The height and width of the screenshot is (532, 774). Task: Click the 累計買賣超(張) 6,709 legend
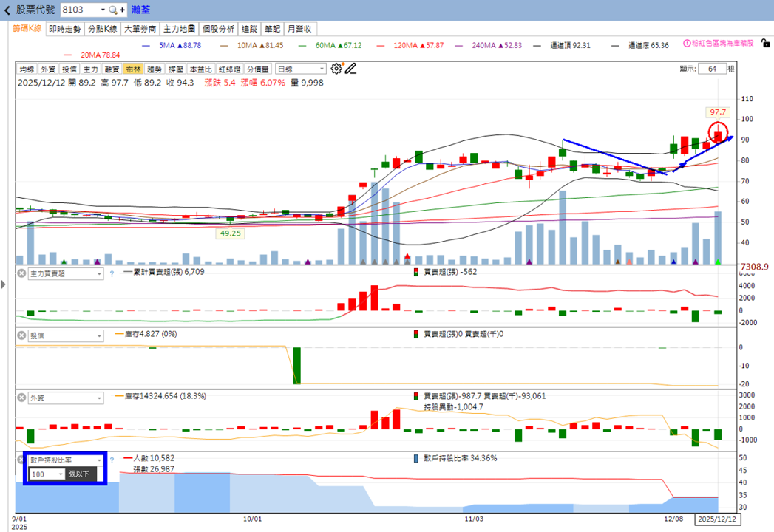164,271
